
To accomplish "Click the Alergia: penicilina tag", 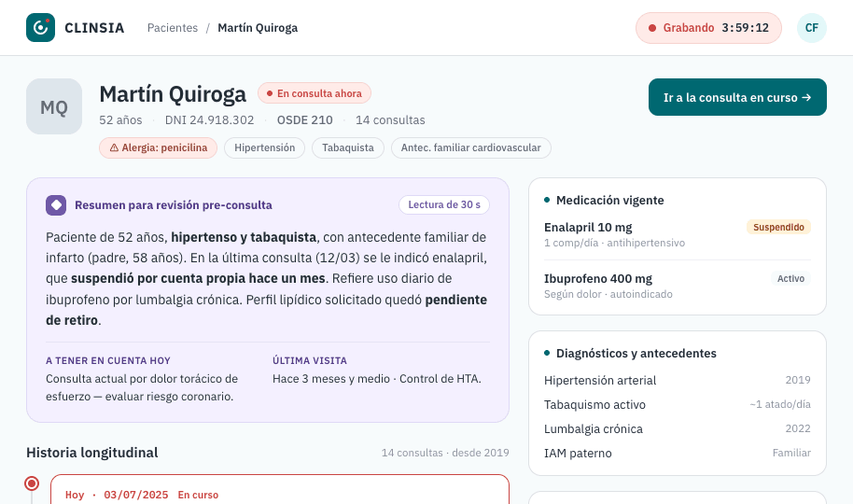I will point(159,148).
